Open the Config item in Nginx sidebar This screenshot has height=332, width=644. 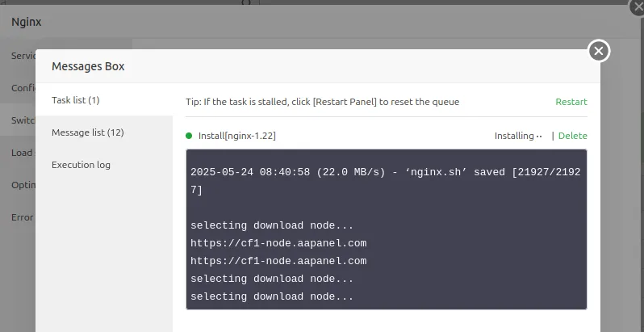[x=23, y=88]
